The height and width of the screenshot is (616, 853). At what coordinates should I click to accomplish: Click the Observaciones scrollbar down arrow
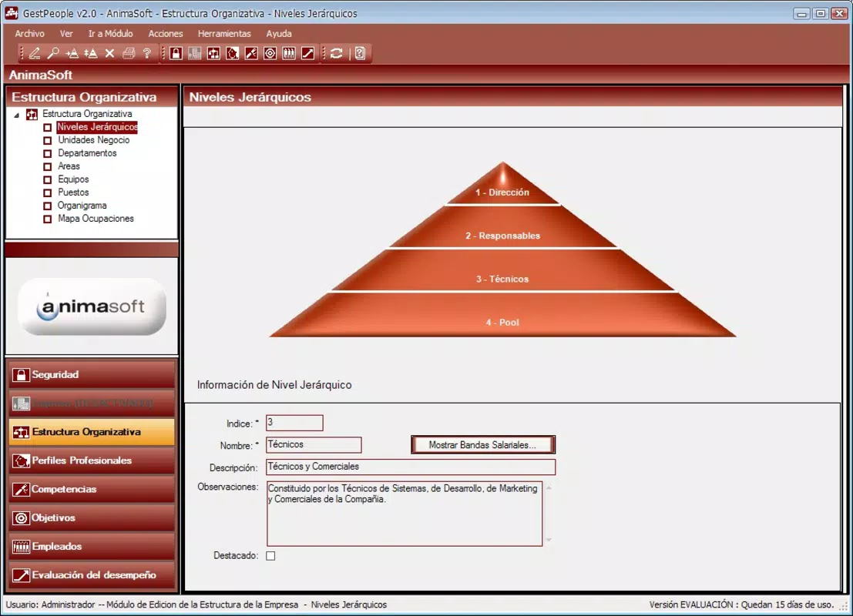(549, 540)
